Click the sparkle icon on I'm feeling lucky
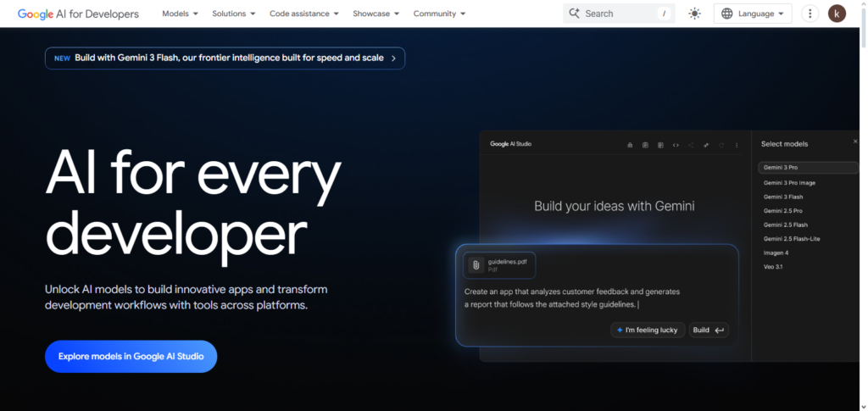 pyautogui.click(x=620, y=330)
